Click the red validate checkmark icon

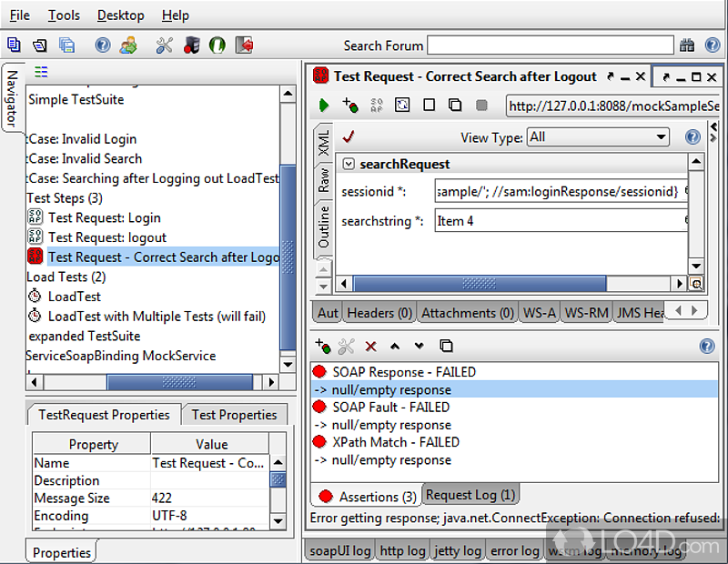348,137
